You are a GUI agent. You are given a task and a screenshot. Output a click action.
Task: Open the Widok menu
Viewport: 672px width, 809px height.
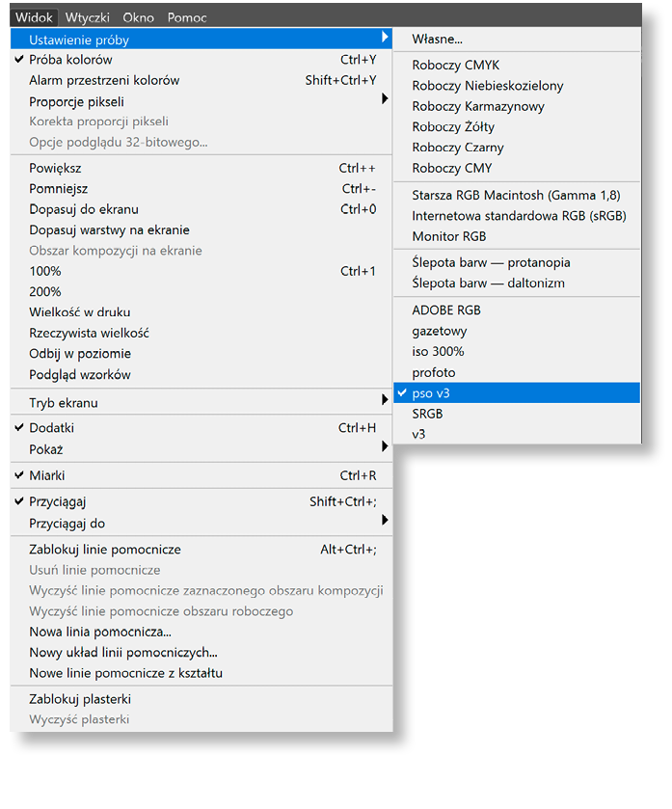click(x=35, y=17)
